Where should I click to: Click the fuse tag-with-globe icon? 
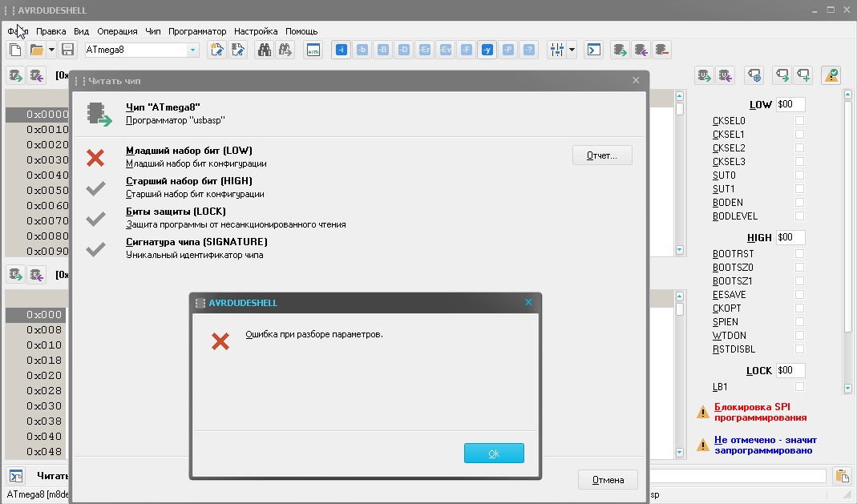click(754, 75)
